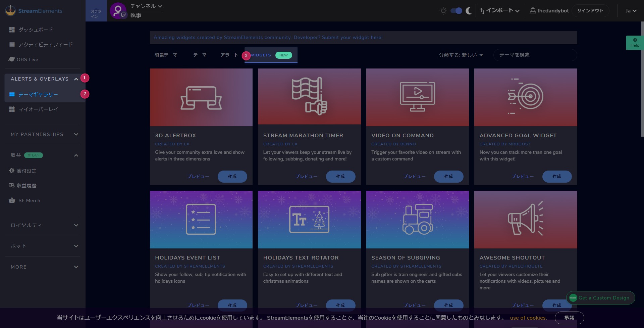Image resolution: width=644 pixels, height=328 pixels.
Task: Click the Help question mark button
Action: [635, 43]
